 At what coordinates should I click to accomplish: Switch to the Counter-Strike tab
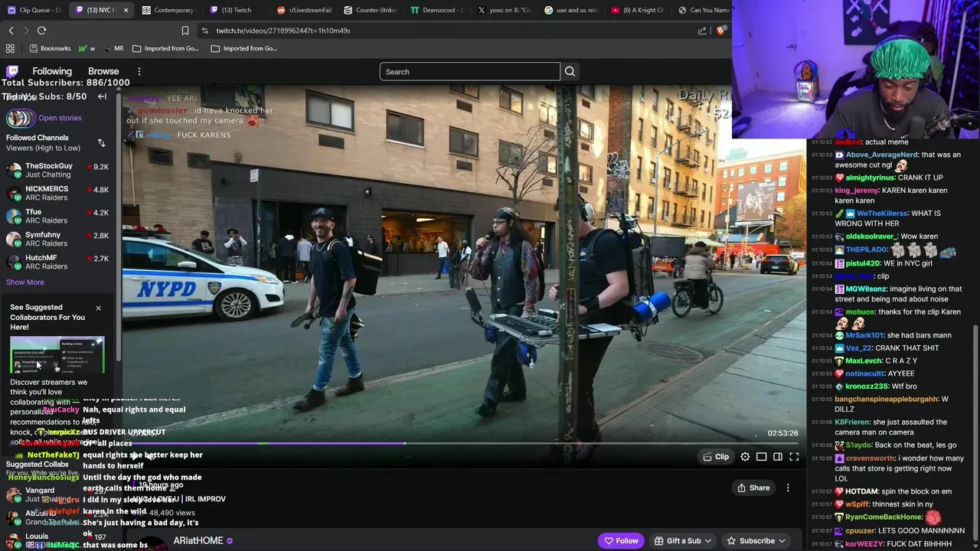click(371, 10)
